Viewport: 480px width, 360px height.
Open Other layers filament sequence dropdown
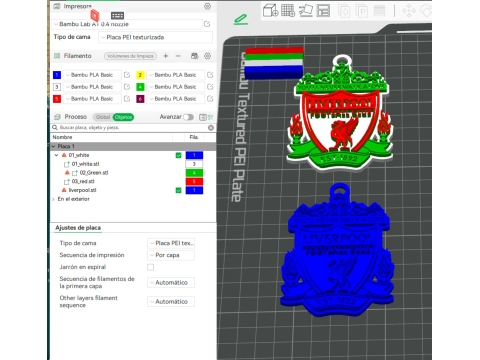click(x=171, y=301)
